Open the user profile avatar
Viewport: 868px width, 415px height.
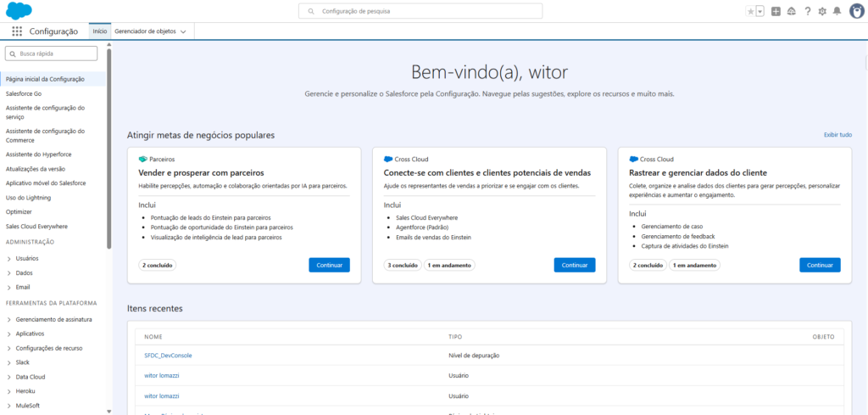[857, 11]
